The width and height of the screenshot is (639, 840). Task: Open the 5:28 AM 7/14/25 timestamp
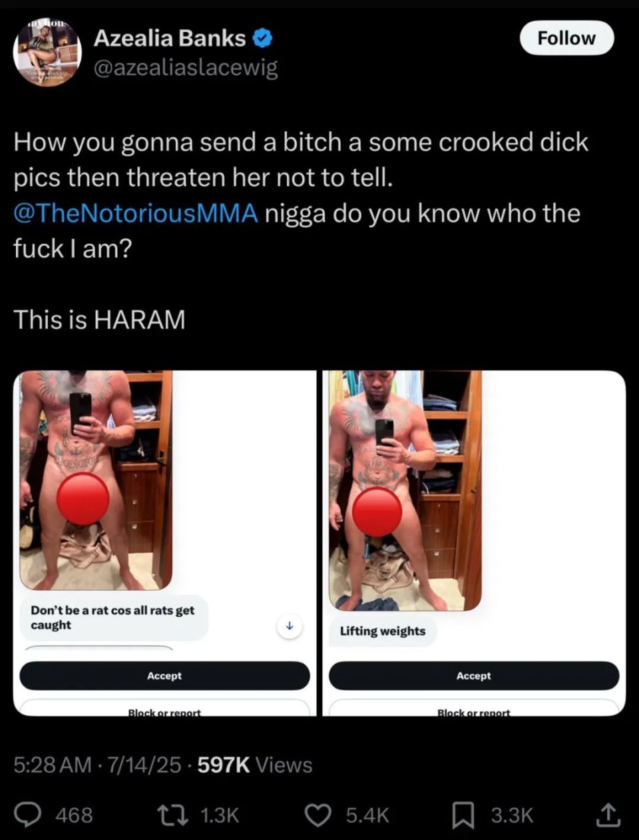point(97,764)
